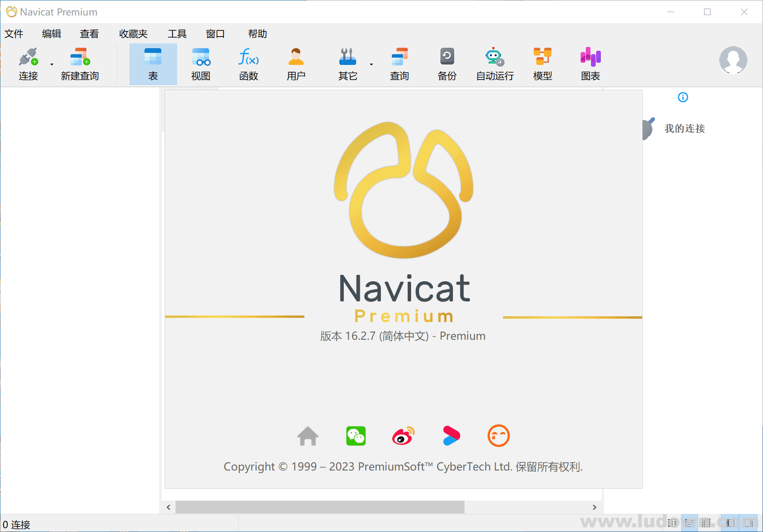This screenshot has height=532, width=763.
Task: Click the home page icon on splash
Action: pyautogui.click(x=308, y=436)
